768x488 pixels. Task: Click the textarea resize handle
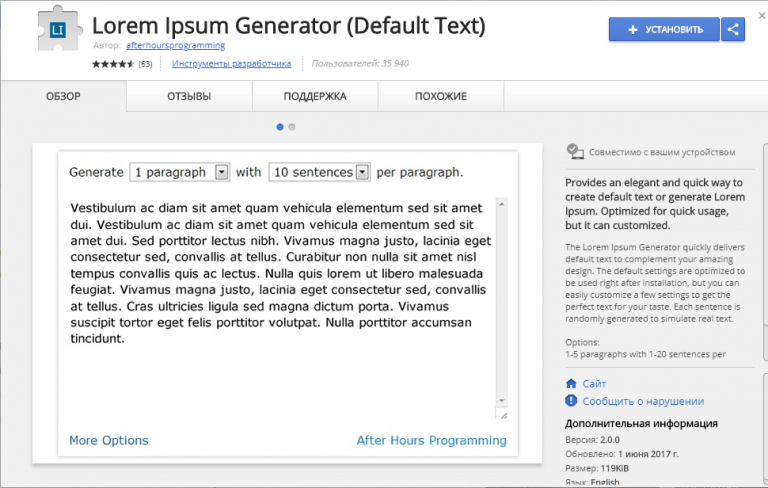502,415
